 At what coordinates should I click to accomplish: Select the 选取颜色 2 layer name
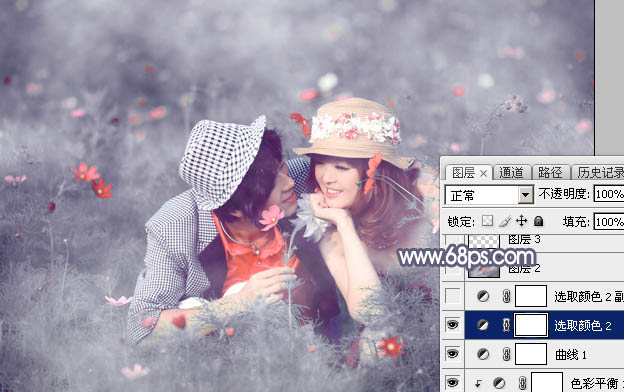click(x=583, y=326)
